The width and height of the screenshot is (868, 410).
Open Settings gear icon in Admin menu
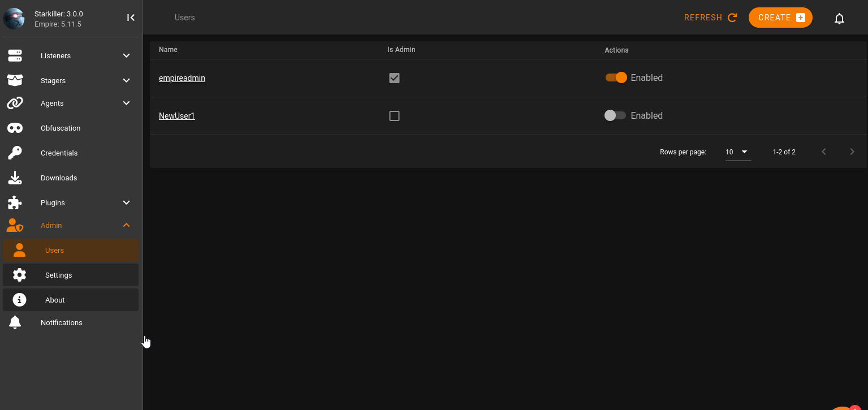pos(20,275)
